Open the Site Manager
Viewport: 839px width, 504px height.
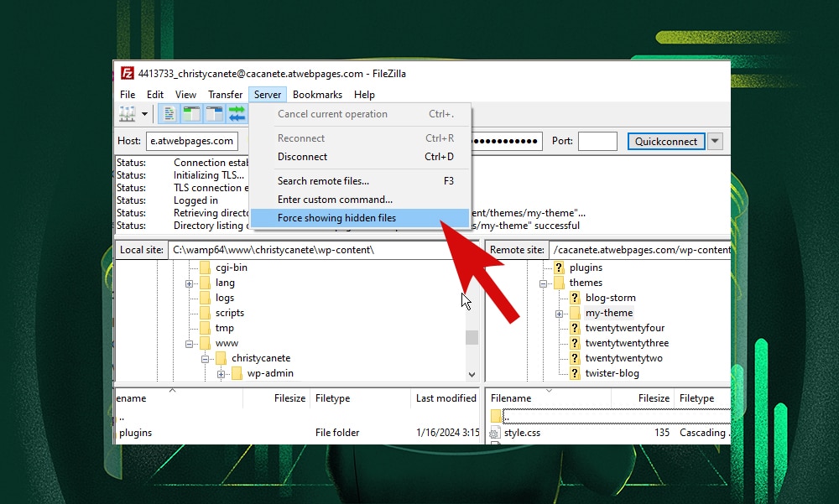(124, 114)
